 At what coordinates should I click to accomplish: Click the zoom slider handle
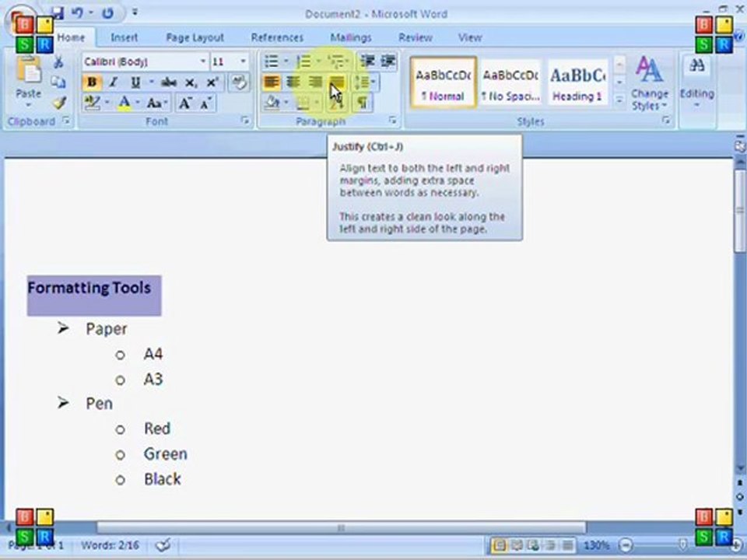[682, 544]
